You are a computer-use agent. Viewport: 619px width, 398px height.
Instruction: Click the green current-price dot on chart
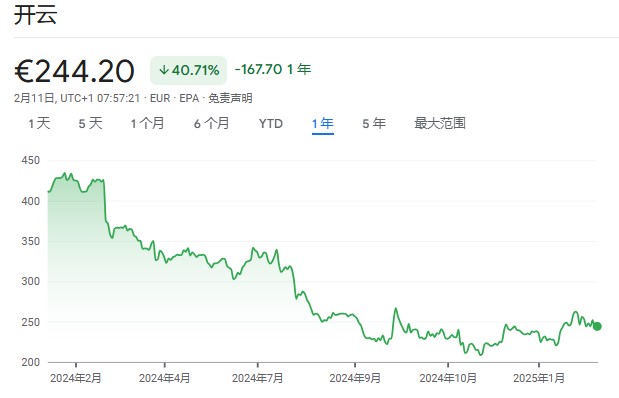tap(597, 326)
